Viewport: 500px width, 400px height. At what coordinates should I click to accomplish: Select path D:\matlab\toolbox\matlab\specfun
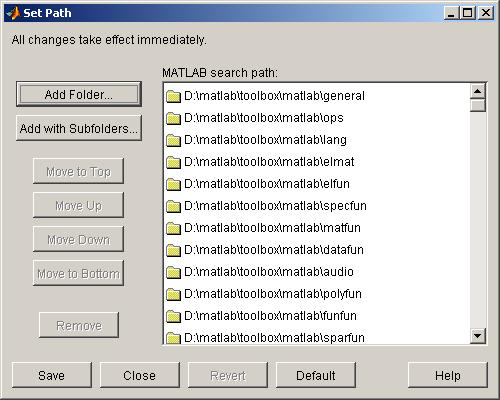(275, 206)
